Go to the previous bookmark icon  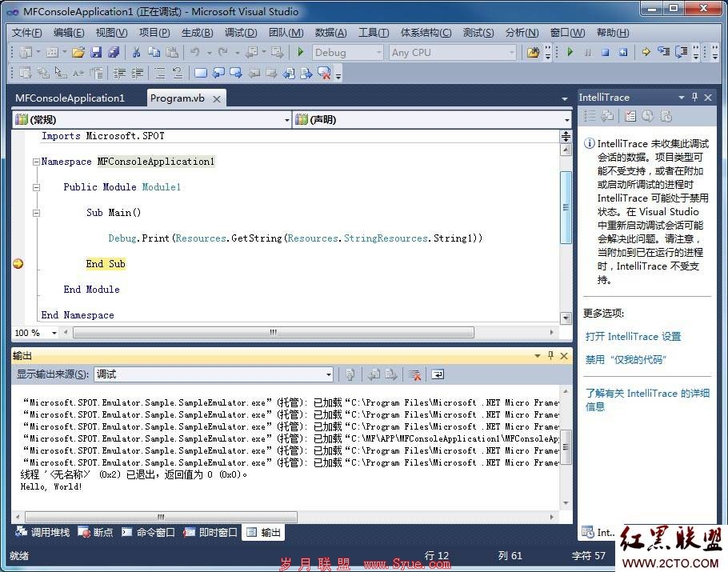pos(218,73)
